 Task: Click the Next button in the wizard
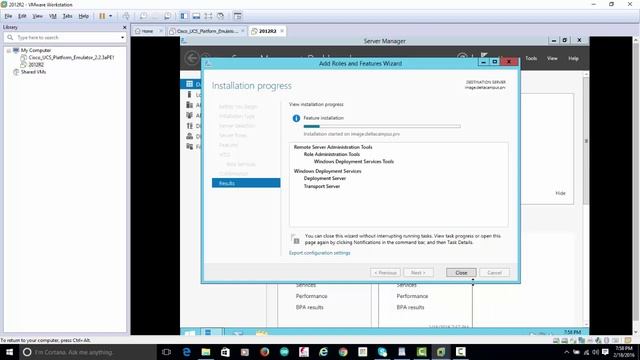coord(418,273)
